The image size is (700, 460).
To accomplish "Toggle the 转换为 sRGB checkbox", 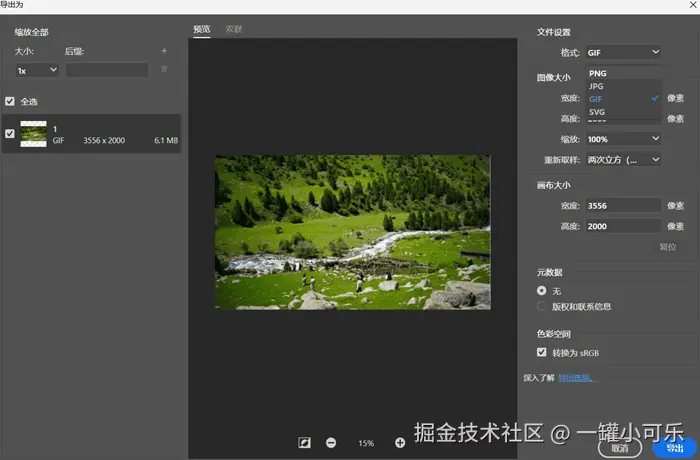I will coord(542,352).
